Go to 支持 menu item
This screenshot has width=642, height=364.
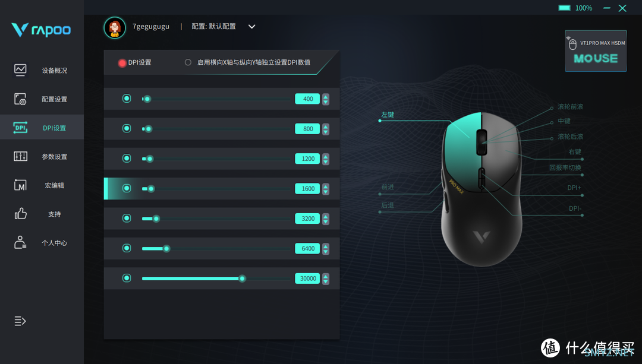click(55, 214)
